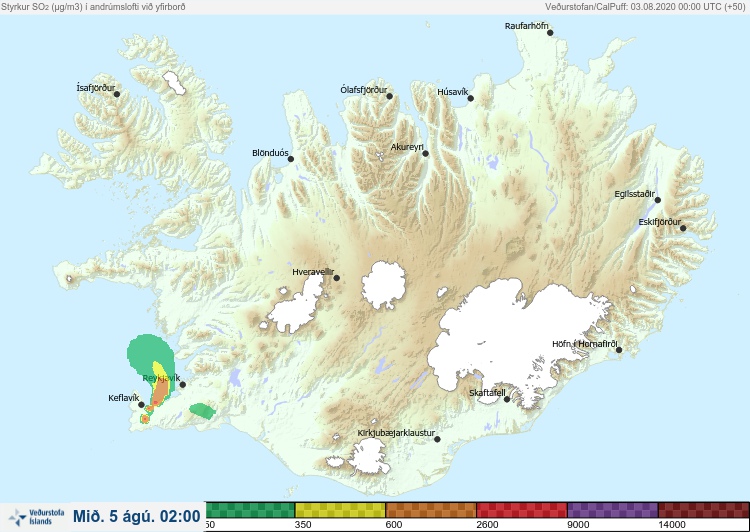The height and width of the screenshot is (532, 750).
Task: Click the Keflavík label text
Action: [x=123, y=398]
